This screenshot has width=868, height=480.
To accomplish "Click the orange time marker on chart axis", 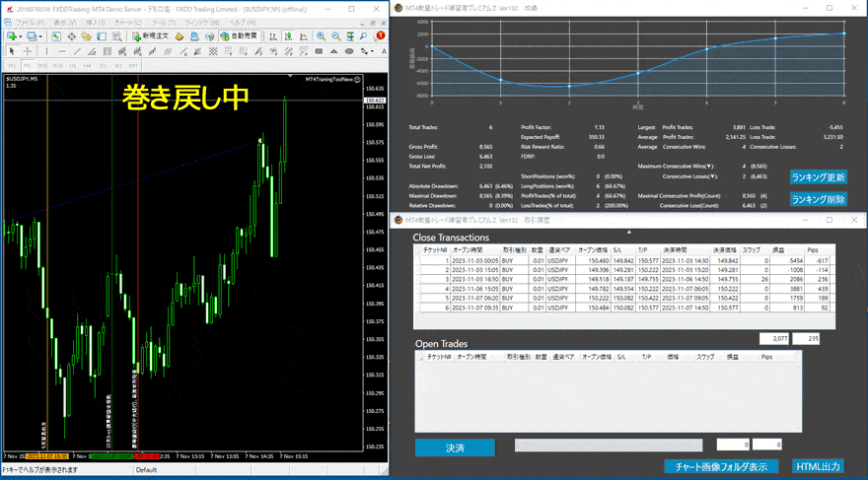I will click(46, 456).
